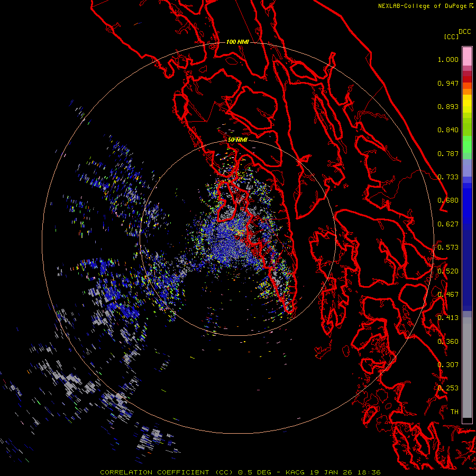Click the TH threshold legend label
Viewport: 476px width, 476px height.
coord(454,412)
